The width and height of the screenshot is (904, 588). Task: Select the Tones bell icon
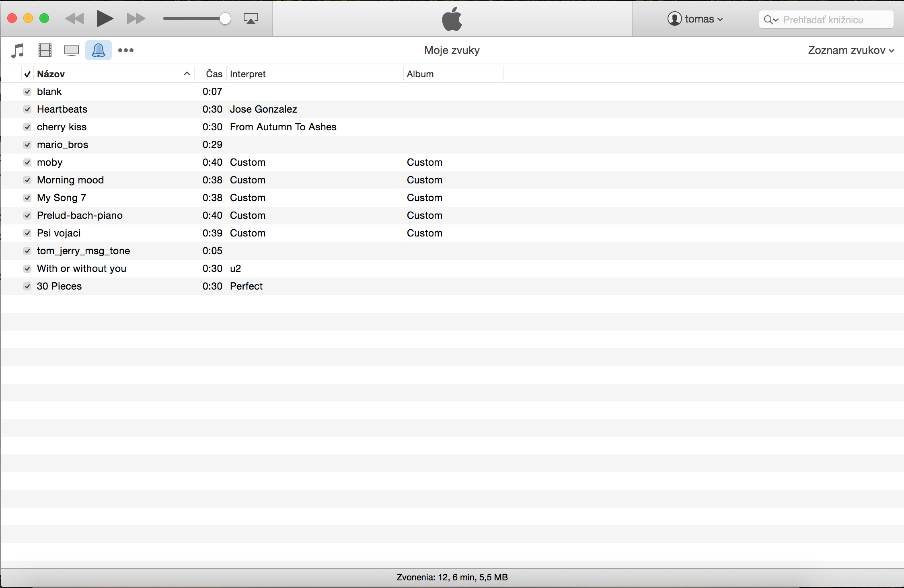coord(99,50)
